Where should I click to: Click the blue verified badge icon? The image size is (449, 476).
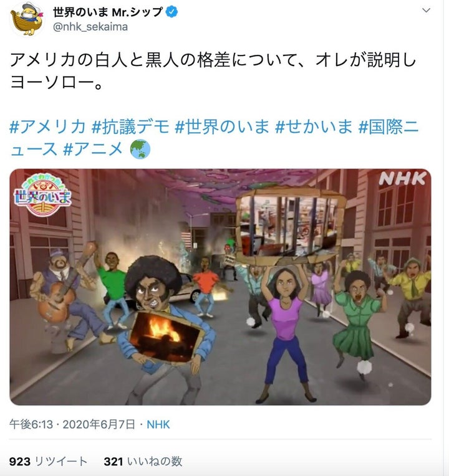171,12
